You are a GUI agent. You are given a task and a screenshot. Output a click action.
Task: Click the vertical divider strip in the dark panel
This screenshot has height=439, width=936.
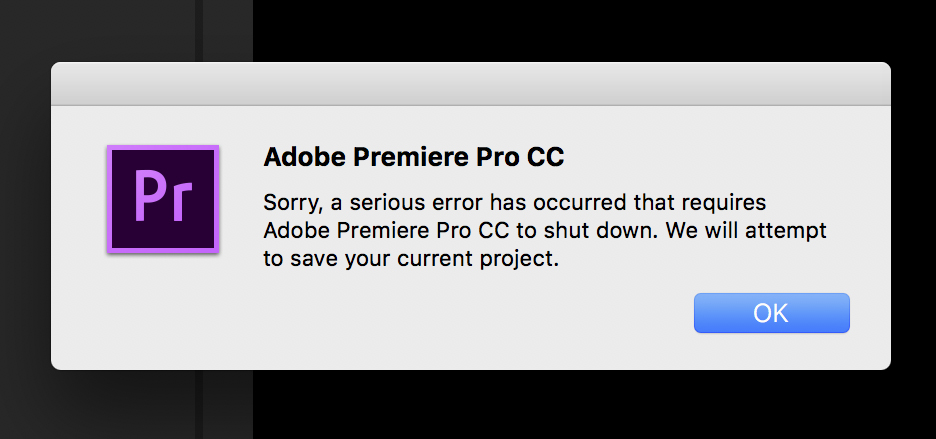click(x=199, y=30)
